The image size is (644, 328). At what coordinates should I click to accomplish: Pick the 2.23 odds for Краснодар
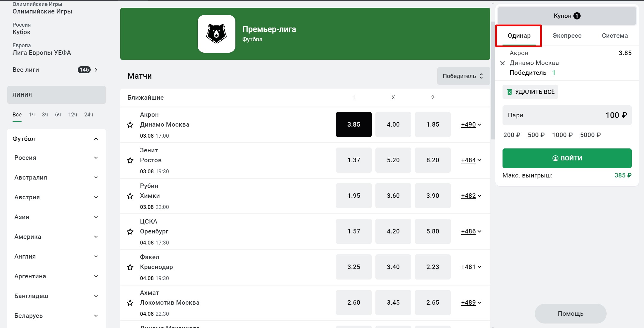pyautogui.click(x=433, y=267)
